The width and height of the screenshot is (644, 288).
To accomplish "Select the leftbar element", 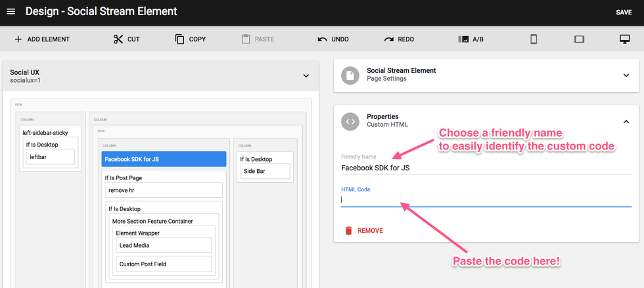I will click(x=51, y=156).
